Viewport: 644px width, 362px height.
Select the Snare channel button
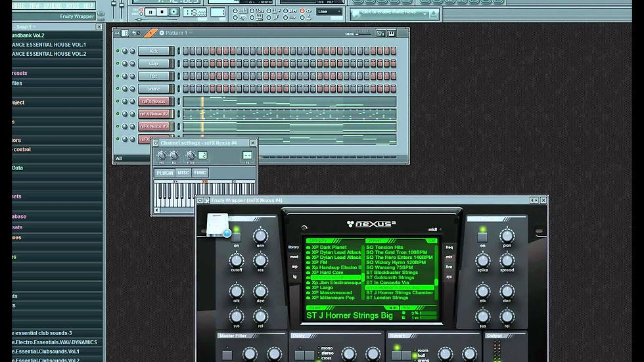point(154,89)
